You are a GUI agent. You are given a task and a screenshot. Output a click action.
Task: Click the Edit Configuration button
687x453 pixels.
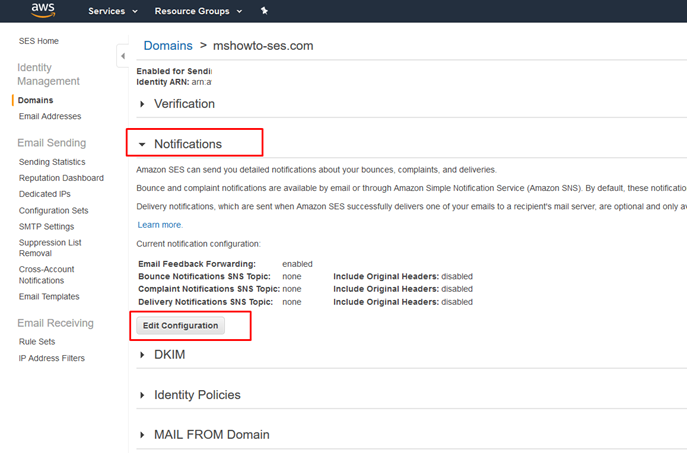181,326
